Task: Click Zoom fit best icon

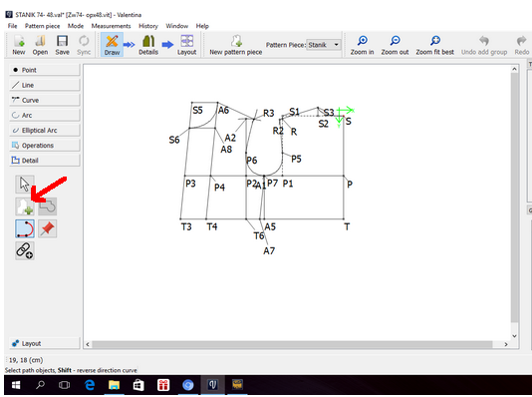Action: (435, 45)
